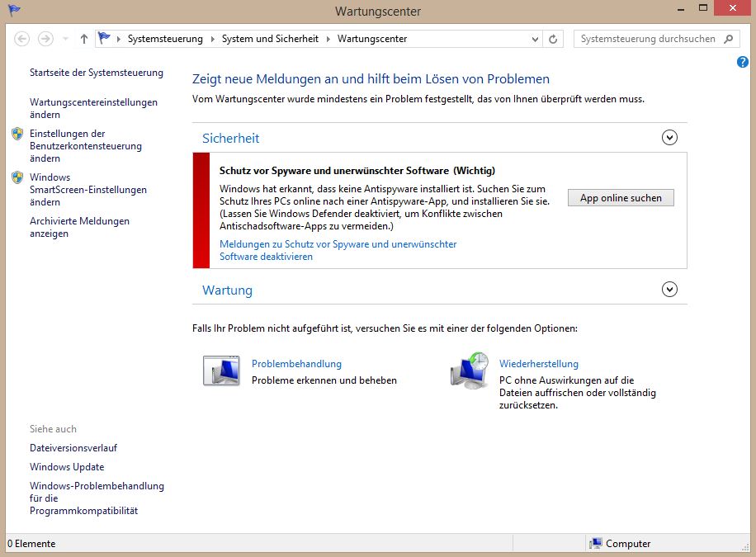Expand the Wartung section chevron
Viewport: 756px width, 557px height.
pyautogui.click(x=669, y=290)
